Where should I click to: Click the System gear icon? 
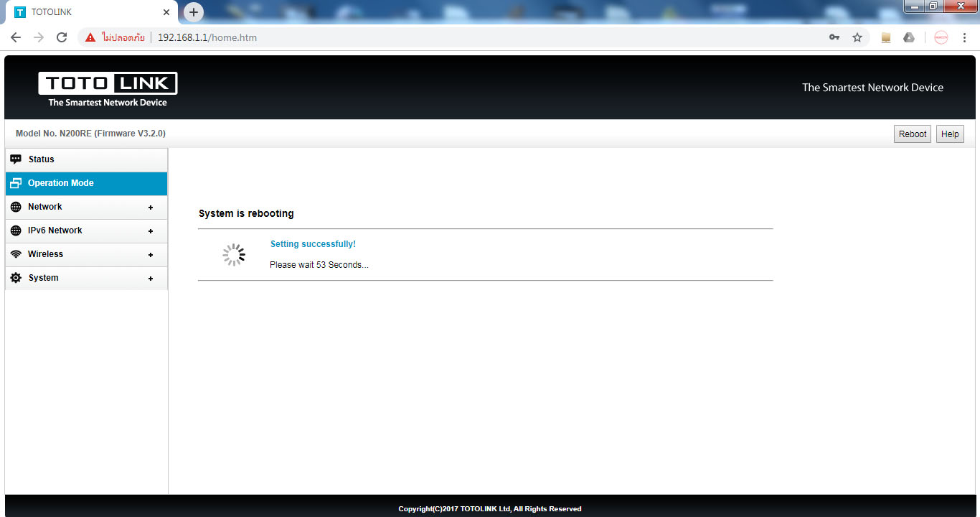pyautogui.click(x=16, y=278)
